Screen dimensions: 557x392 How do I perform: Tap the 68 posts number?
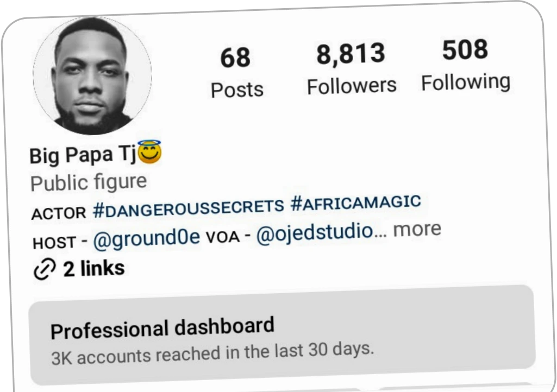pos(235,58)
